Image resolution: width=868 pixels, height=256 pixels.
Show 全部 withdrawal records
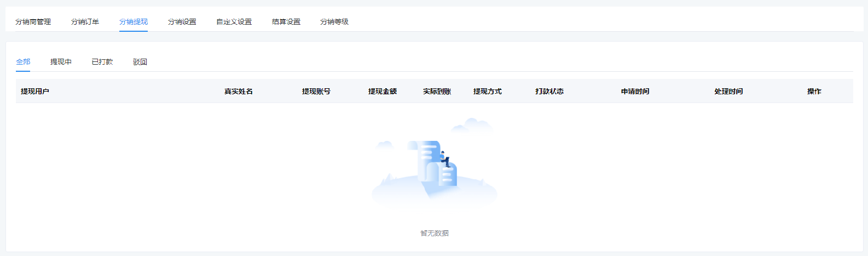click(x=23, y=62)
